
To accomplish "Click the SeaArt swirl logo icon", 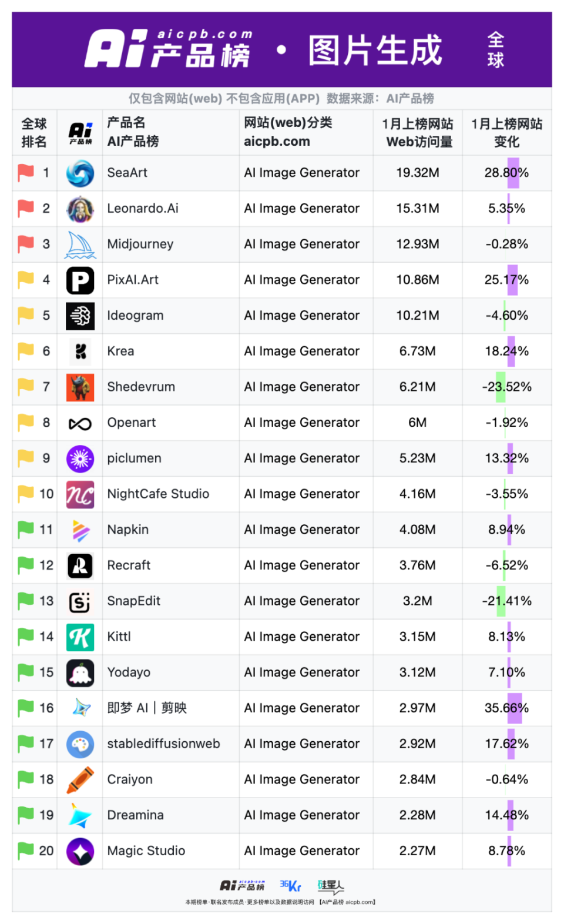I will point(80,173).
